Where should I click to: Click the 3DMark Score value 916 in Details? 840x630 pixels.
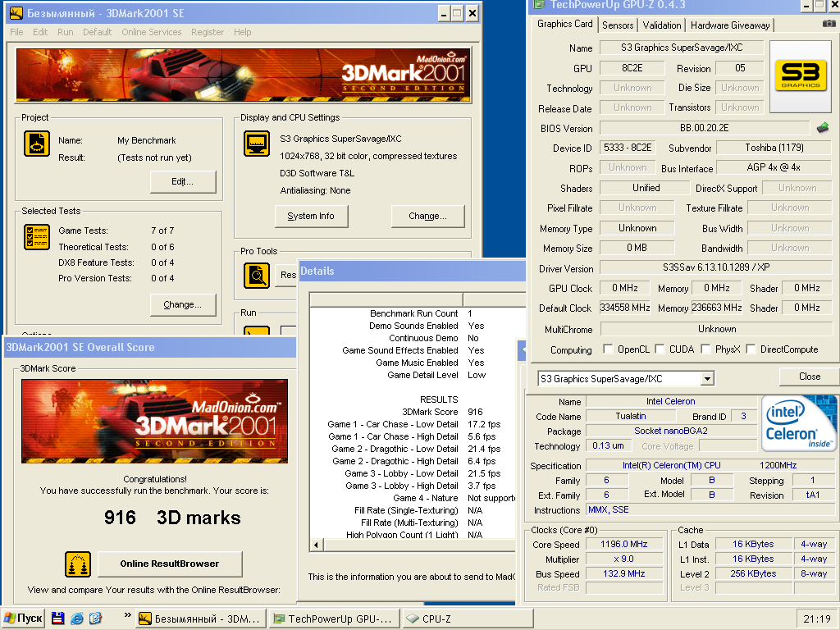pyautogui.click(x=475, y=412)
